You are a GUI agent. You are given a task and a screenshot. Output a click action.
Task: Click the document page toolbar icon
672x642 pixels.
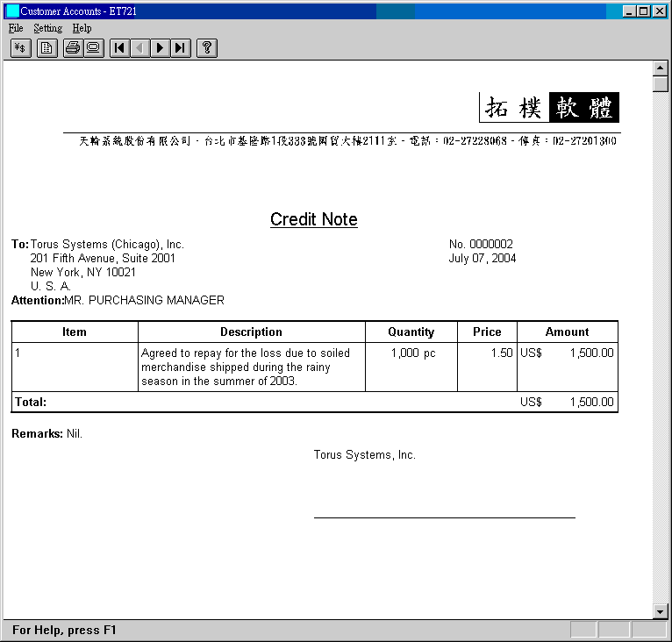[x=46, y=47]
